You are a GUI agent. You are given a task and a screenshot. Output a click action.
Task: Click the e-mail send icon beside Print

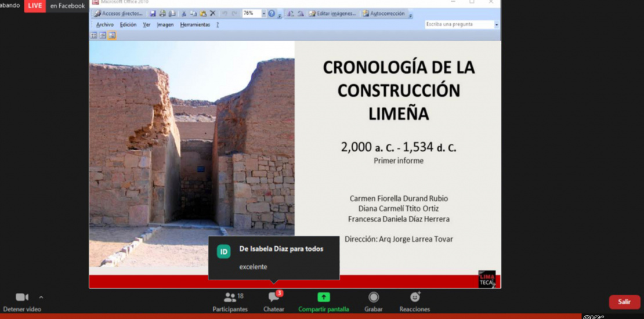tap(172, 13)
